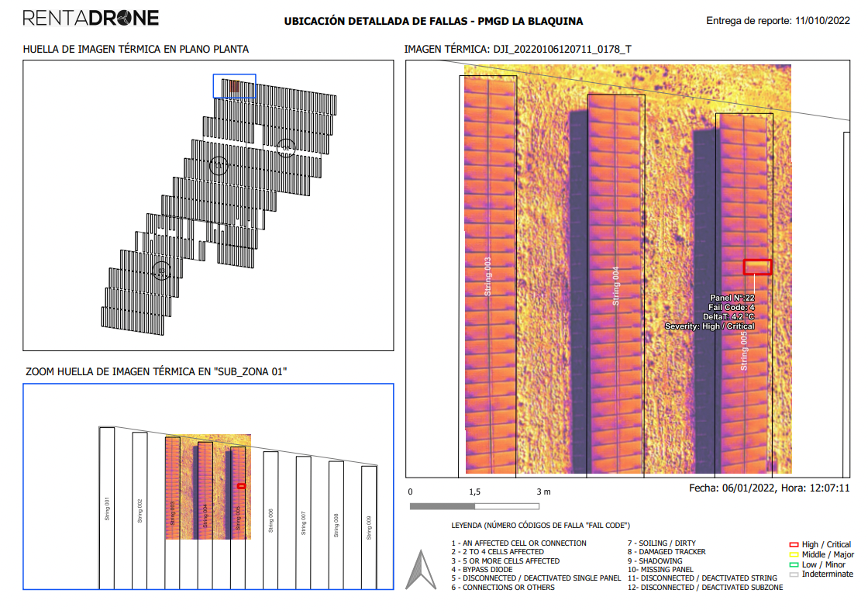Click the red High / Critical legend swatch
The width and height of the screenshot is (868, 614).
(793, 545)
